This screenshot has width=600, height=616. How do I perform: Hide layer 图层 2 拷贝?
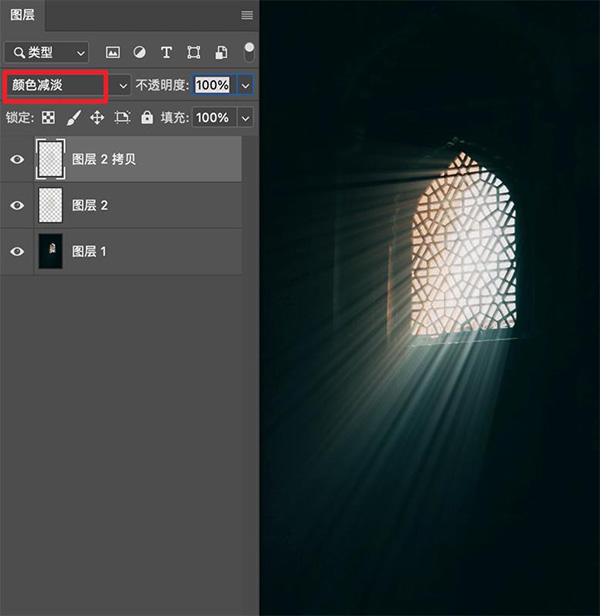click(x=17, y=159)
